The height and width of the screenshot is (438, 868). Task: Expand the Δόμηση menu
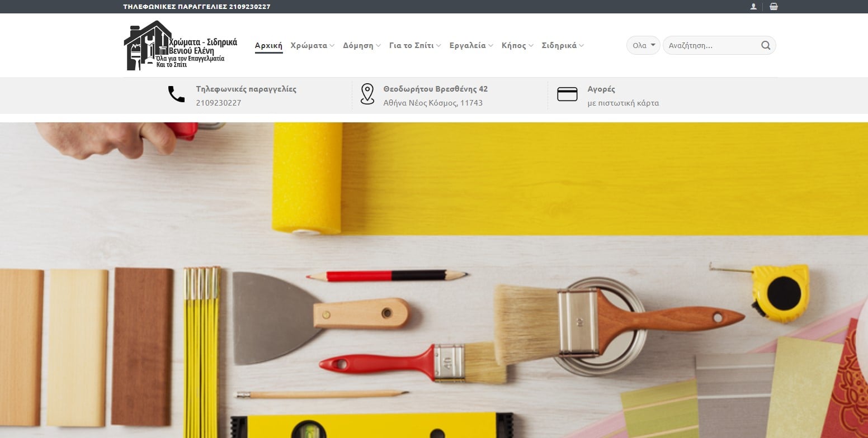[x=362, y=45]
